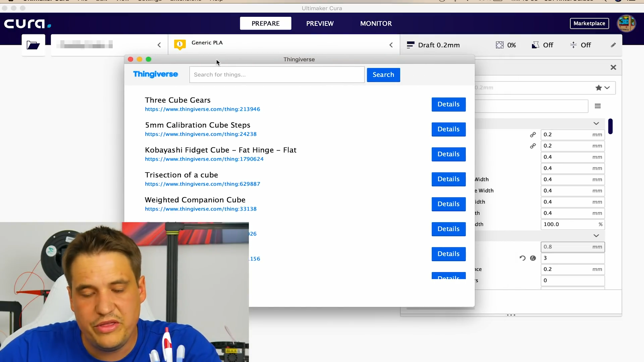Open thingiverse link thing:213946
The width and height of the screenshot is (644, 362).
(x=203, y=109)
